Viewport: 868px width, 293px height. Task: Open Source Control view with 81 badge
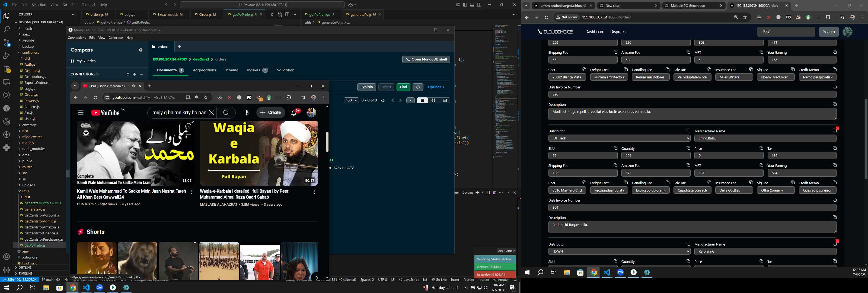(7, 42)
